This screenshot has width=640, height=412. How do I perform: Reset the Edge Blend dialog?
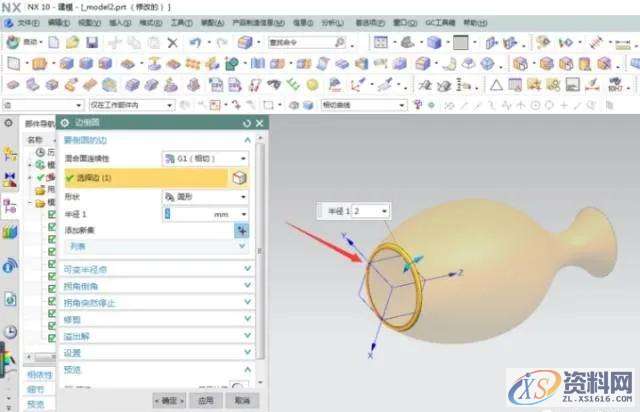pos(245,122)
